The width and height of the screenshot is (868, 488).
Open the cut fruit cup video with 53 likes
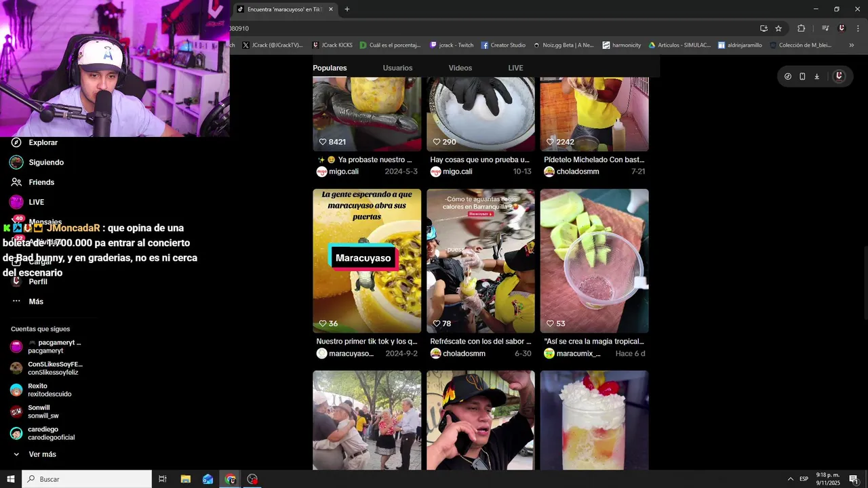point(594,261)
